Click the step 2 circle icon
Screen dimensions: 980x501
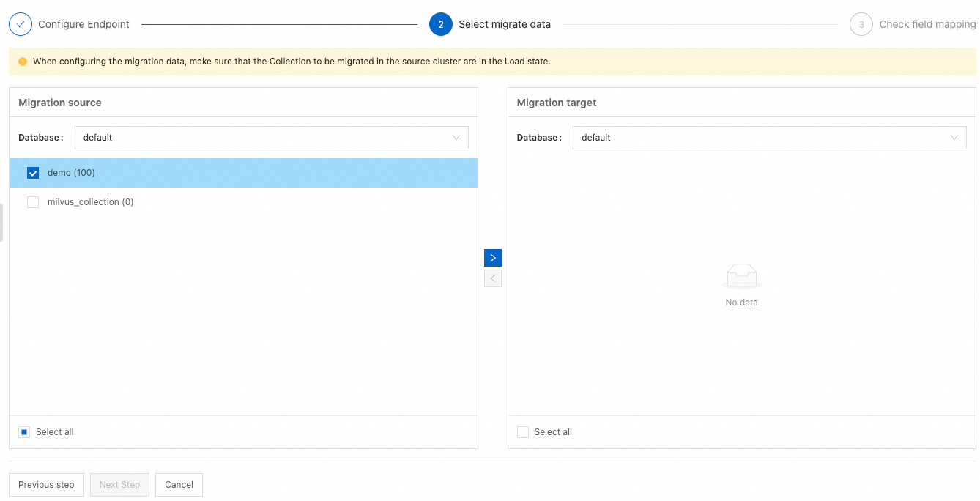click(441, 24)
